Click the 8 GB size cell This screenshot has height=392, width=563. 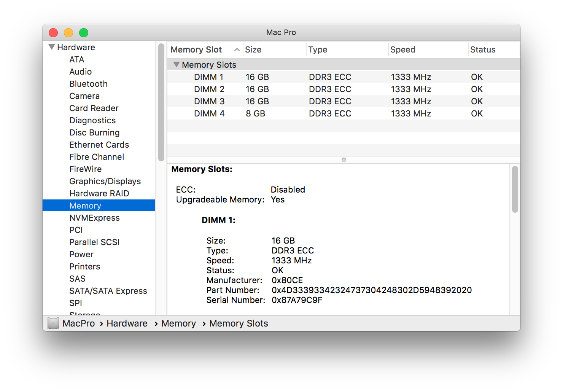click(255, 113)
